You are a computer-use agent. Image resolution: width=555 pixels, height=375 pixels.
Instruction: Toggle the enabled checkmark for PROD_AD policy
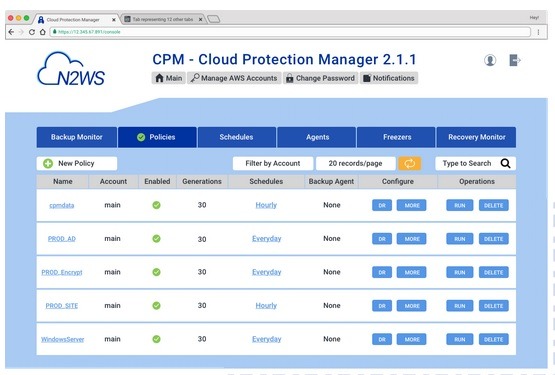coord(156,239)
